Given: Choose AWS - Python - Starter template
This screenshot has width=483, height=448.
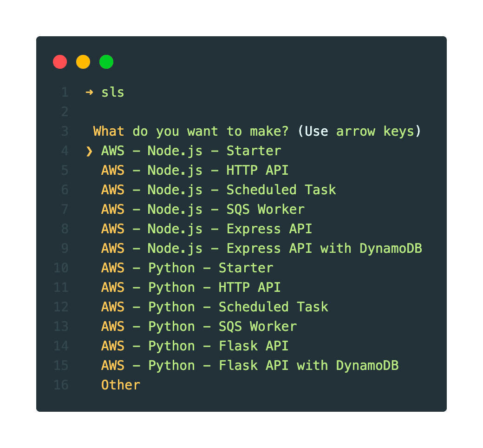Looking at the screenshot, I should 187,268.
